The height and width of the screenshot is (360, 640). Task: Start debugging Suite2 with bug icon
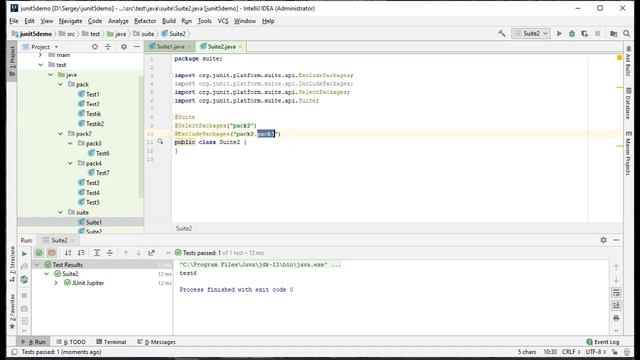pyautogui.click(x=572, y=34)
